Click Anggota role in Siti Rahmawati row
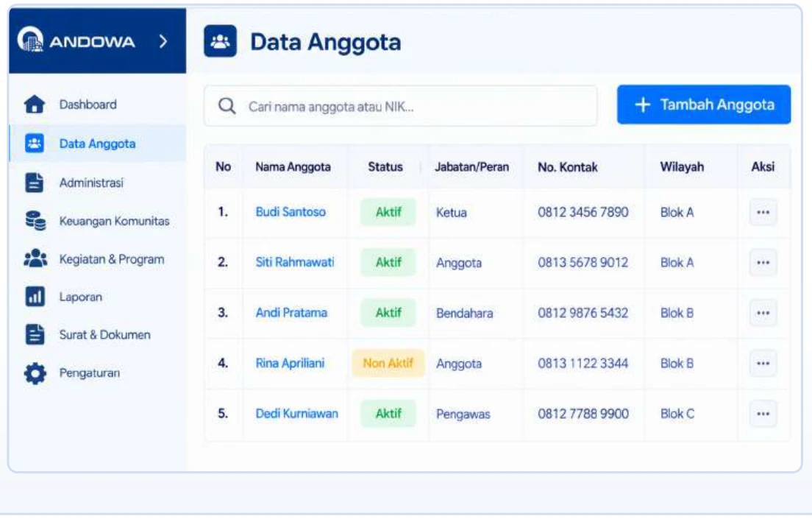812x519 pixels. (x=459, y=263)
